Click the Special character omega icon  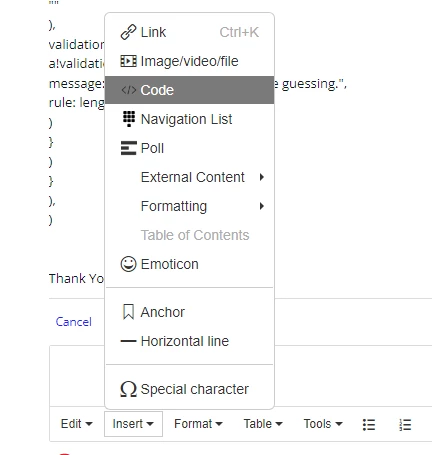(x=128, y=389)
